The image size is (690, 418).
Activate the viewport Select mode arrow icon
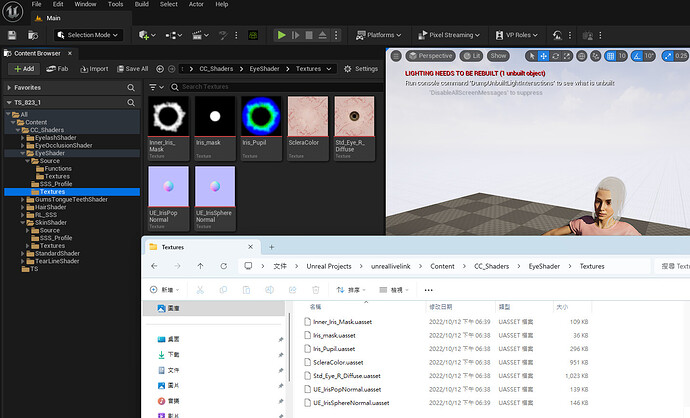point(532,56)
